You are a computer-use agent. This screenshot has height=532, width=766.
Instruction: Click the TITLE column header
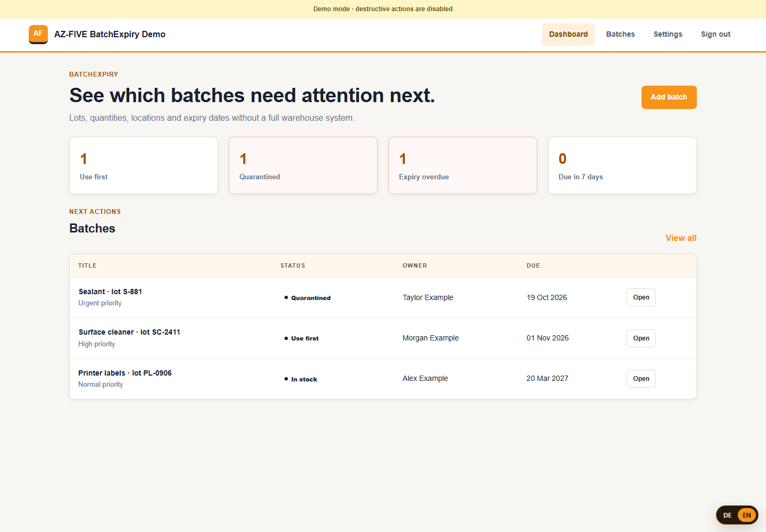(87, 265)
